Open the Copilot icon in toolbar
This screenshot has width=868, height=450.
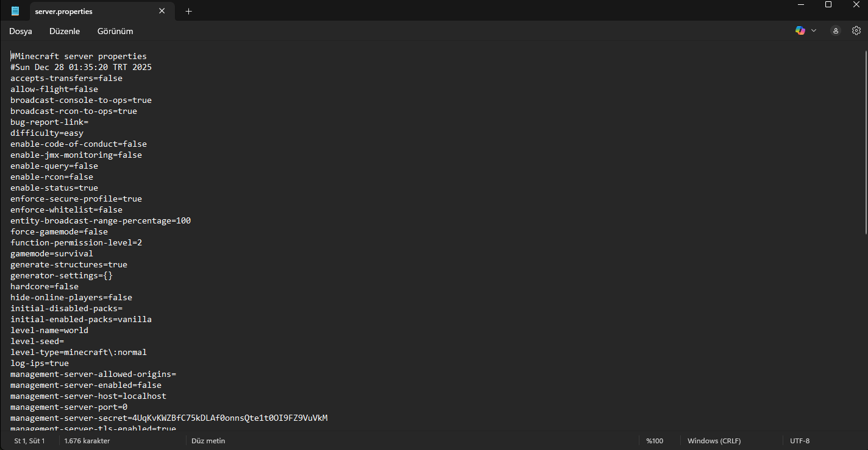(x=800, y=30)
